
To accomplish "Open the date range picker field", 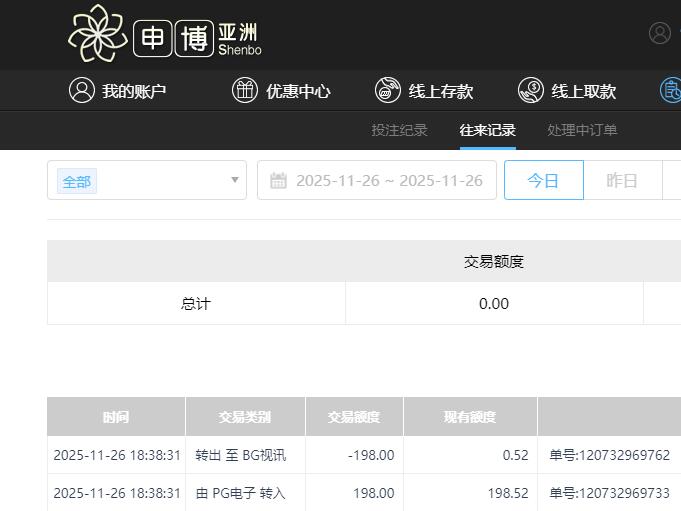I will 377,180.
